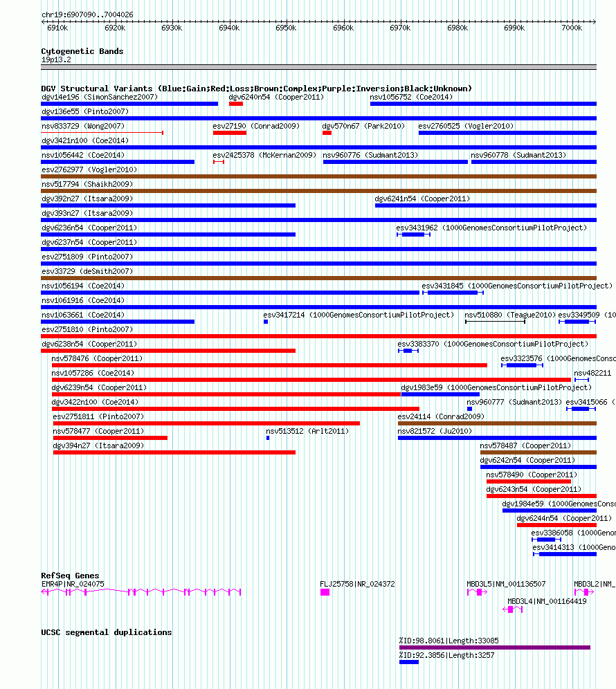This screenshot has width=616, height=689.
Task: Open the nsv1056752 (Coe2014) variant label
Action: pyautogui.click(x=411, y=97)
